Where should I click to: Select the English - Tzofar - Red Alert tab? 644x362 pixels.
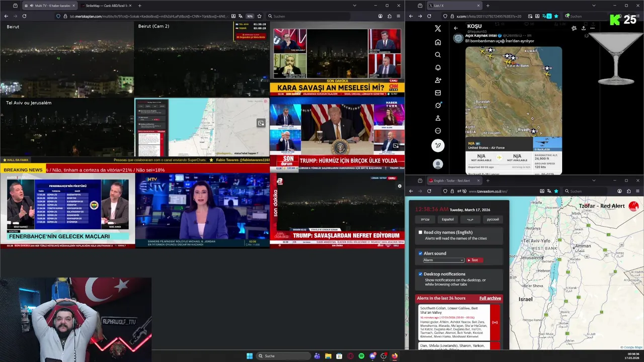pyautogui.click(x=454, y=180)
